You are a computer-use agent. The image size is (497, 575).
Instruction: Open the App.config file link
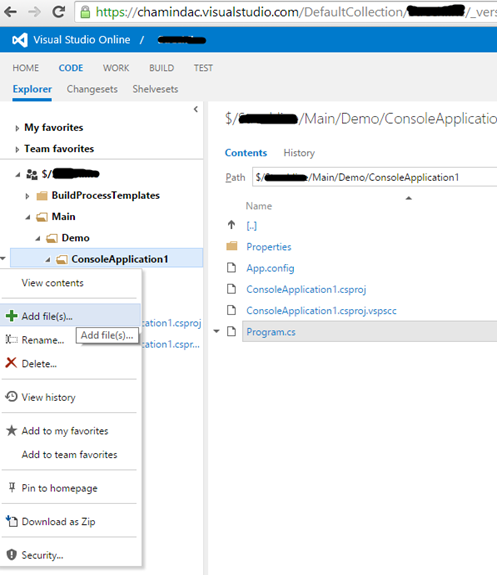point(270,268)
